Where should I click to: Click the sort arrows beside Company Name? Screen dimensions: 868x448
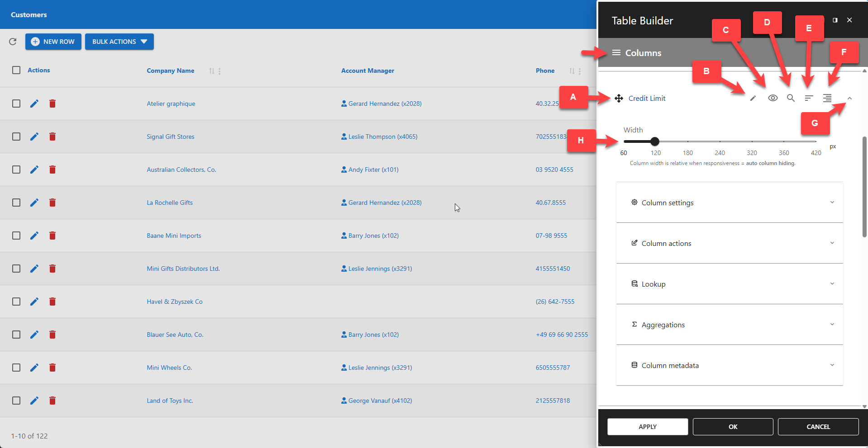211,71
